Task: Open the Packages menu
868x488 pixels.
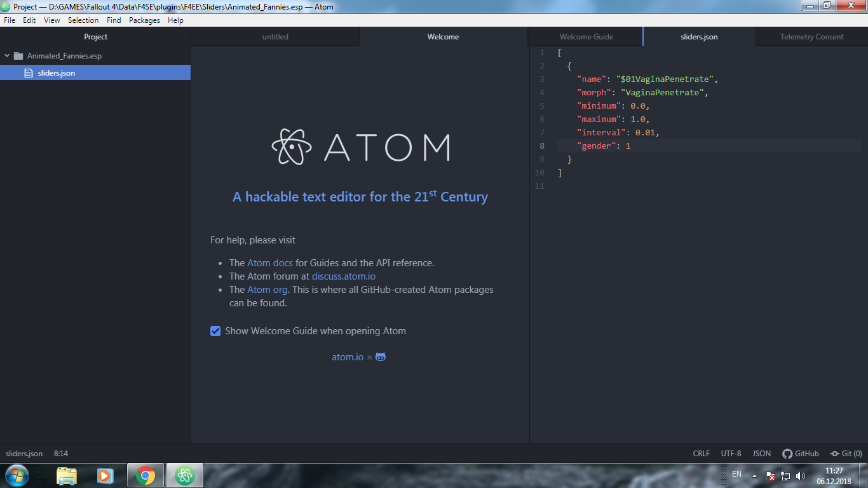Action: pyautogui.click(x=144, y=20)
